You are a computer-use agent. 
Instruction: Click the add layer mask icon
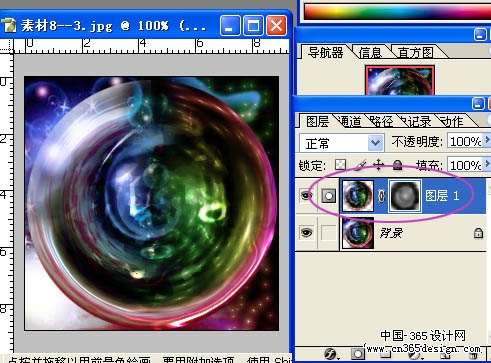point(357,354)
